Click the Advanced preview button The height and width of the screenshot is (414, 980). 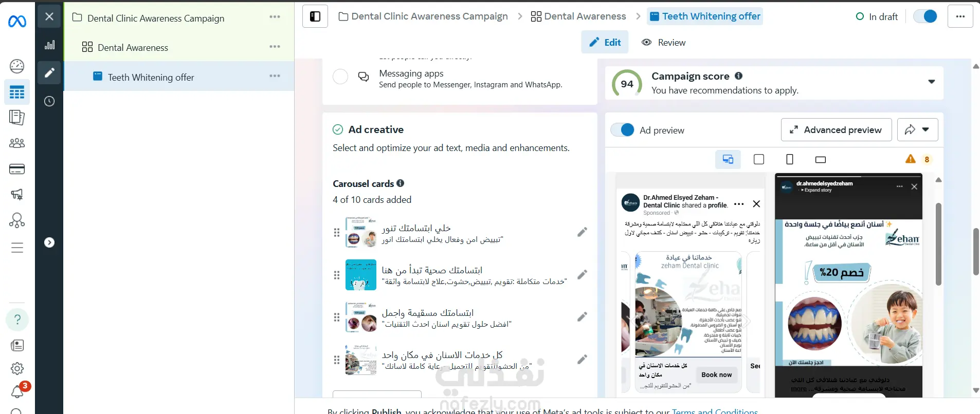[836, 130]
